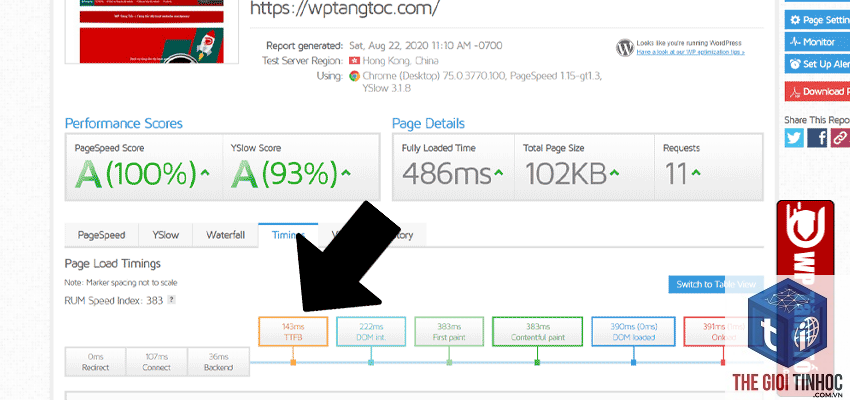Click the Chrome browser icon
Image resolution: width=850 pixels, height=400 pixels.
(355, 76)
